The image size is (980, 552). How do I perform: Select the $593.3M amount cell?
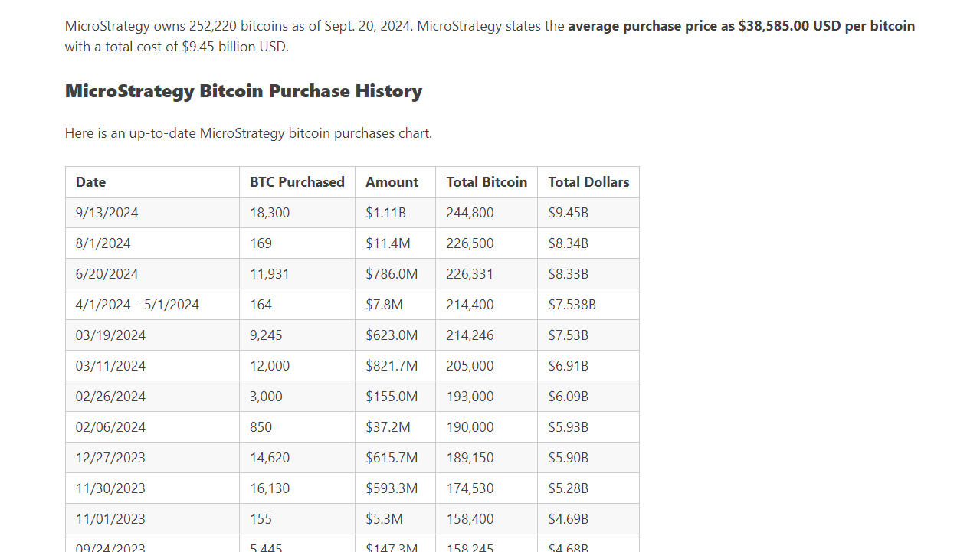click(x=395, y=488)
